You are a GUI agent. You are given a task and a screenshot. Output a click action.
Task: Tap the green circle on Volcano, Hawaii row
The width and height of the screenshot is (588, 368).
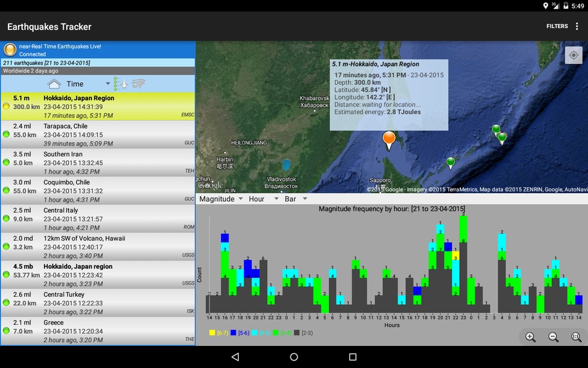(6, 247)
